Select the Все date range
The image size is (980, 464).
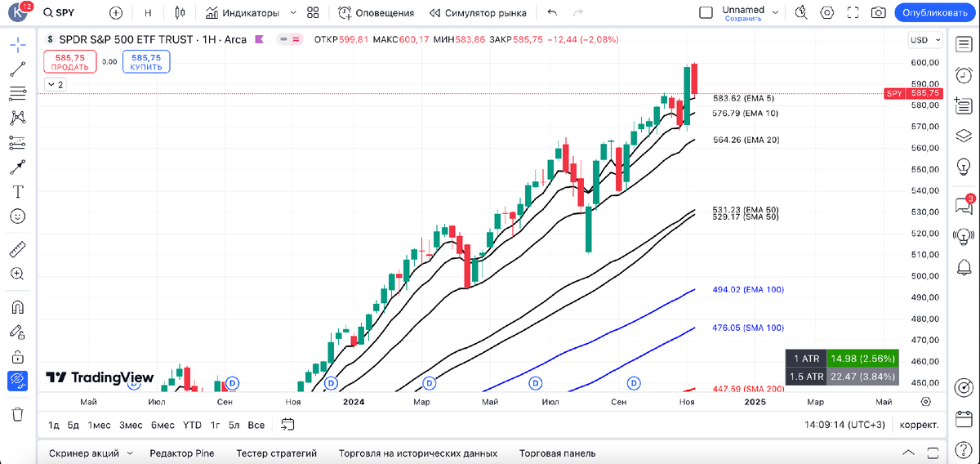click(x=256, y=425)
